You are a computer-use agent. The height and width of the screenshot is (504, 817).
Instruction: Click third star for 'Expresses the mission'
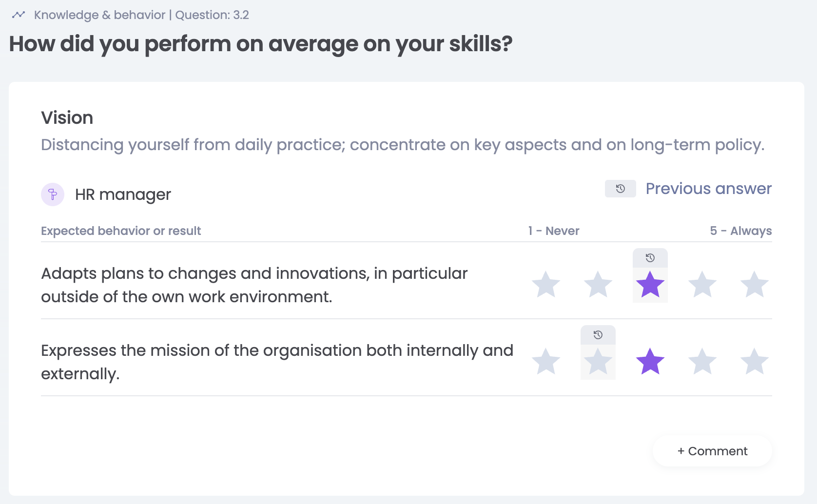(x=650, y=362)
